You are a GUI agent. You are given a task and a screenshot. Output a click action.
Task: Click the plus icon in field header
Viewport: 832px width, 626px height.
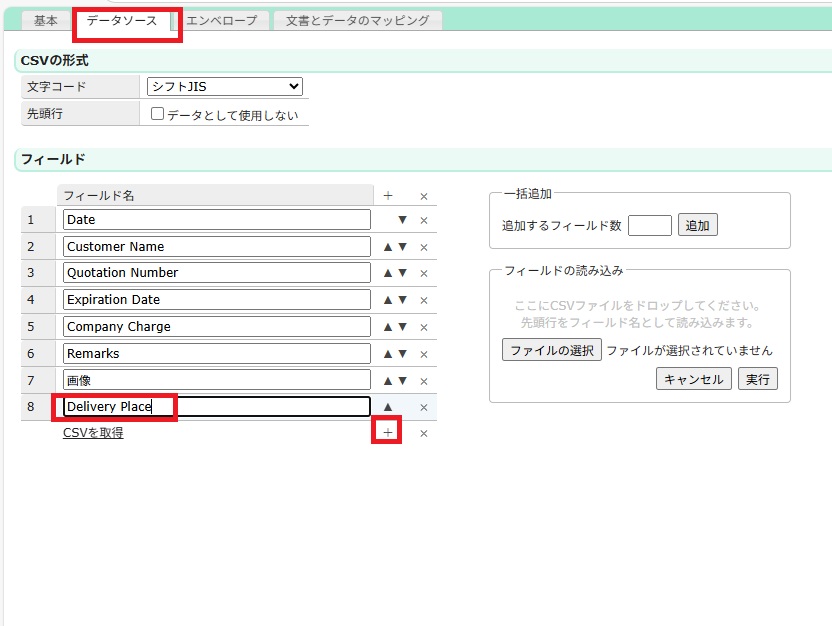[388, 196]
